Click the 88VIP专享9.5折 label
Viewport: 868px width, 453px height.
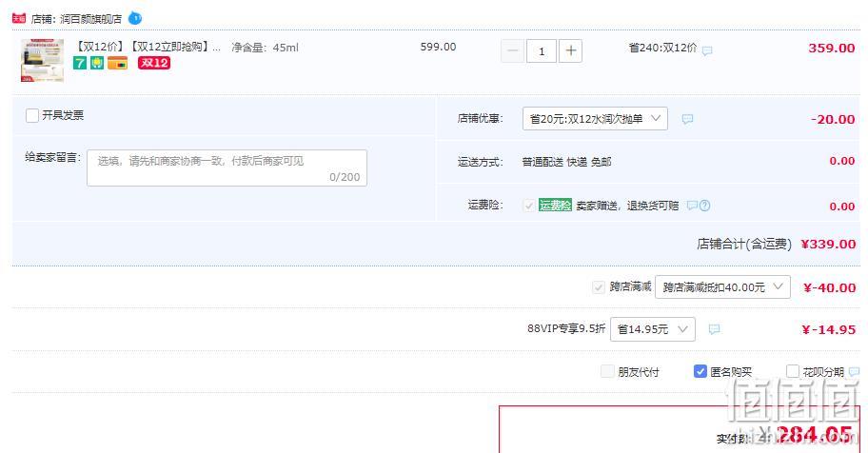tap(566, 328)
